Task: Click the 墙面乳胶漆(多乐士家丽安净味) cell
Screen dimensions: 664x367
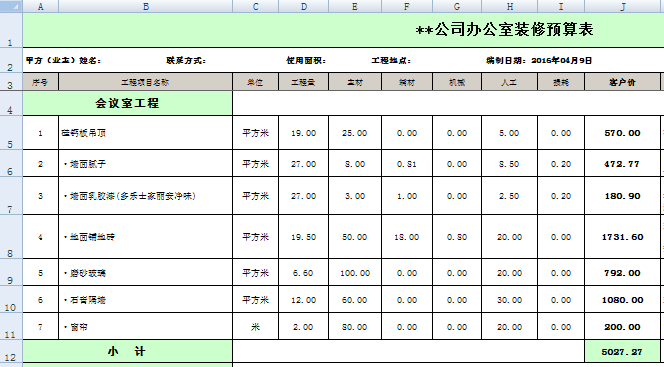Action: (x=146, y=196)
